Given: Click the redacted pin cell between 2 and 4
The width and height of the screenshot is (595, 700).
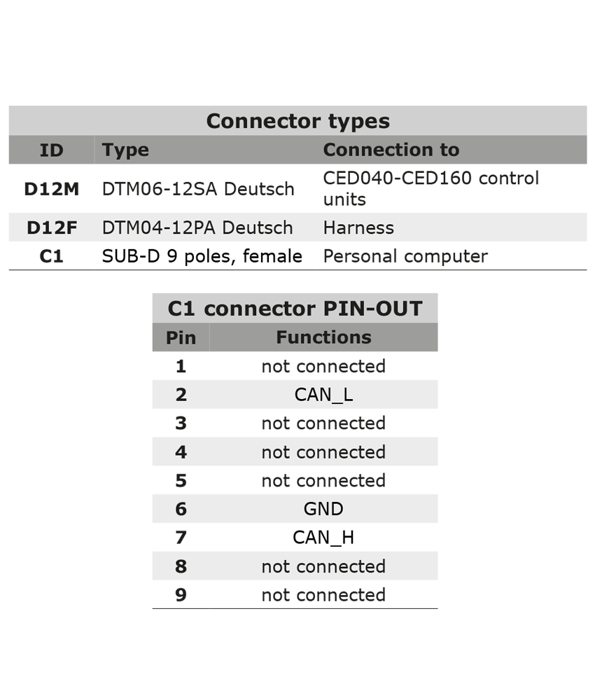Looking at the screenshot, I should pyautogui.click(x=181, y=423).
